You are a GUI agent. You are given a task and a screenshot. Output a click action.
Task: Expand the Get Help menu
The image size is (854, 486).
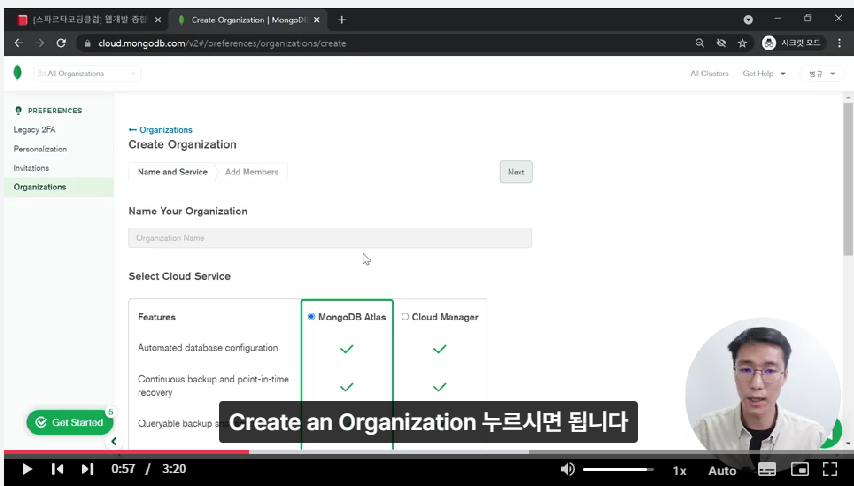(764, 74)
